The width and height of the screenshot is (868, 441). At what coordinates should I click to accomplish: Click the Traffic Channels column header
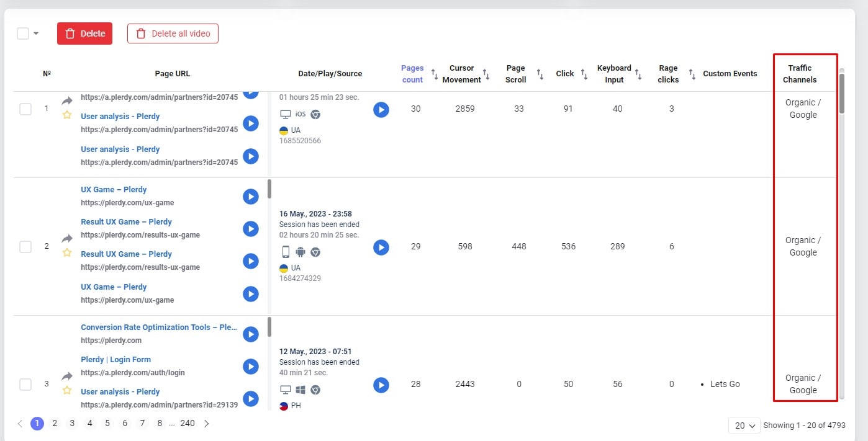tap(800, 74)
